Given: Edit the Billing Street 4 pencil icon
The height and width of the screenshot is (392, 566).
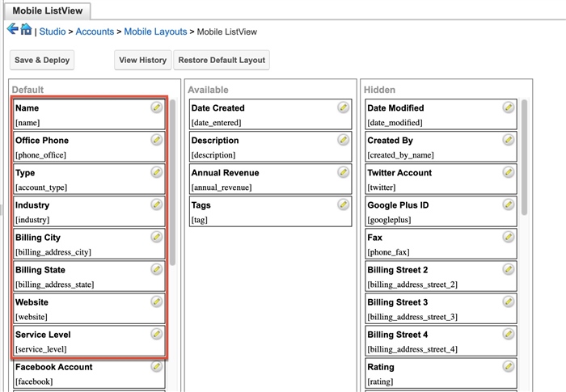Looking at the screenshot, I should [x=509, y=334].
